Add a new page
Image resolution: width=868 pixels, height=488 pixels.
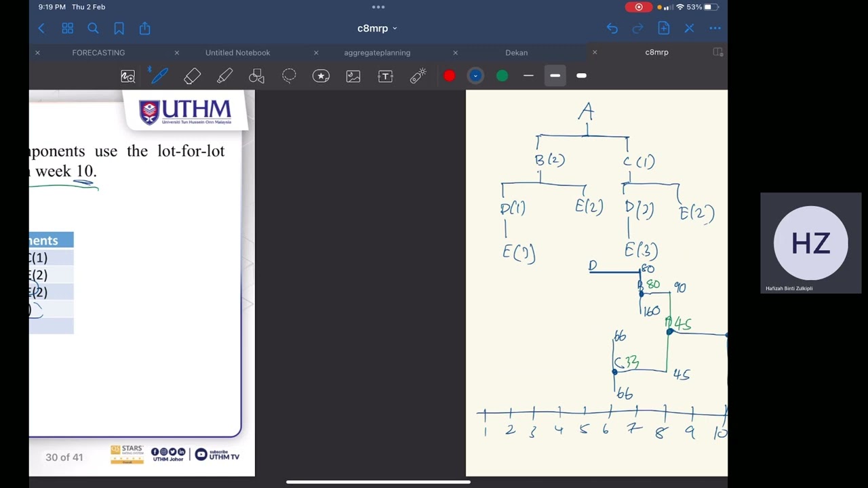[663, 28]
